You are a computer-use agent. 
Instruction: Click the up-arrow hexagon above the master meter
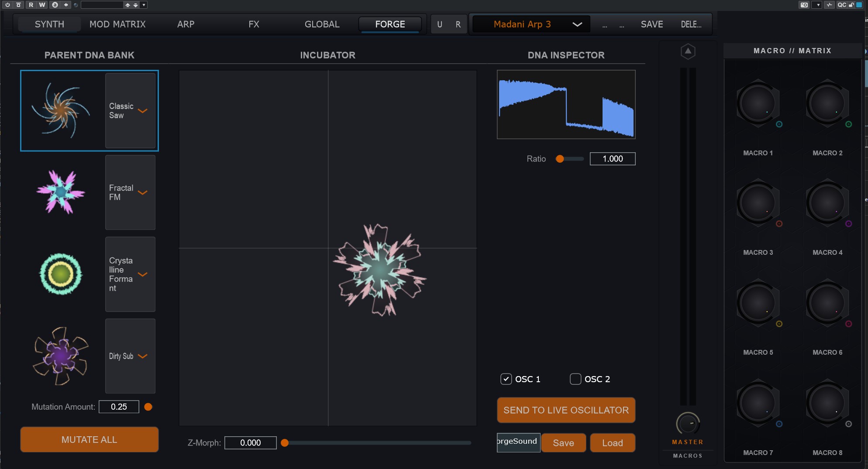tap(688, 51)
